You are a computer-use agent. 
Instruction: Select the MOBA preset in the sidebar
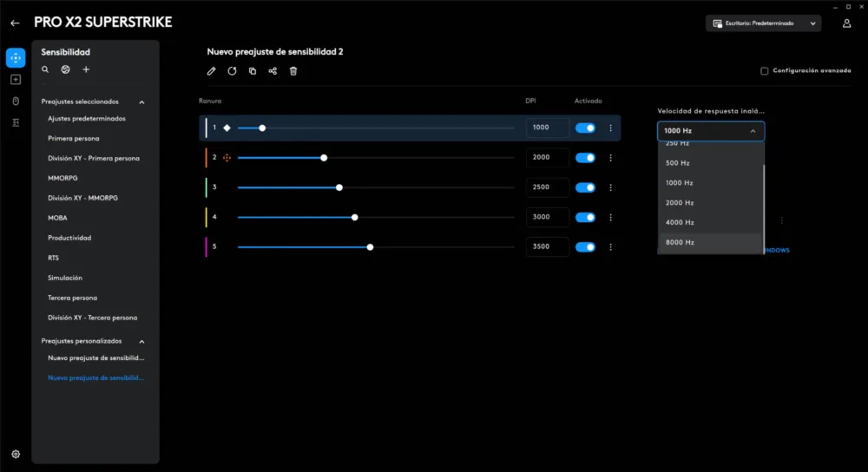pyautogui.click(x=57, y=218)
